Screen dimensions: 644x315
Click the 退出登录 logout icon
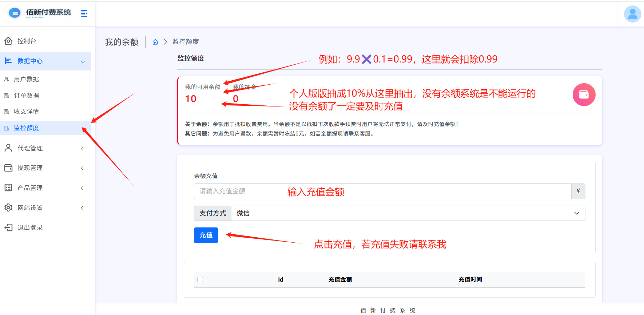tap(8, 227)
